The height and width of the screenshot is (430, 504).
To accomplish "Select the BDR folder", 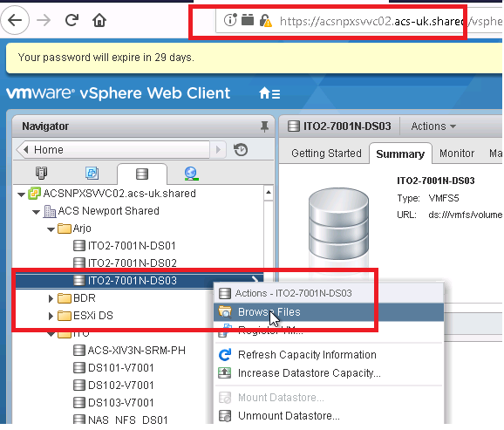I will pos(85,298).
